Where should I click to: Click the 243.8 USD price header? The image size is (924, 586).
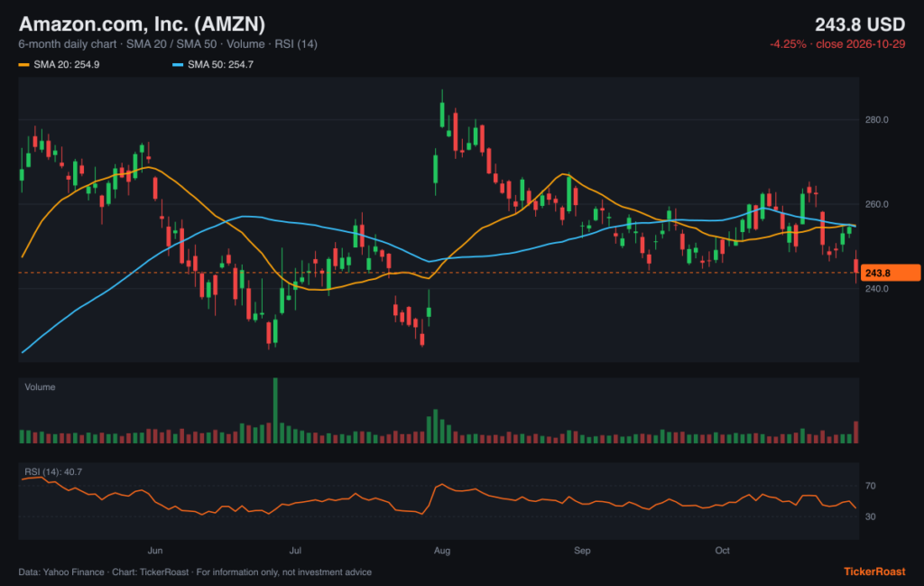[860, 24]
